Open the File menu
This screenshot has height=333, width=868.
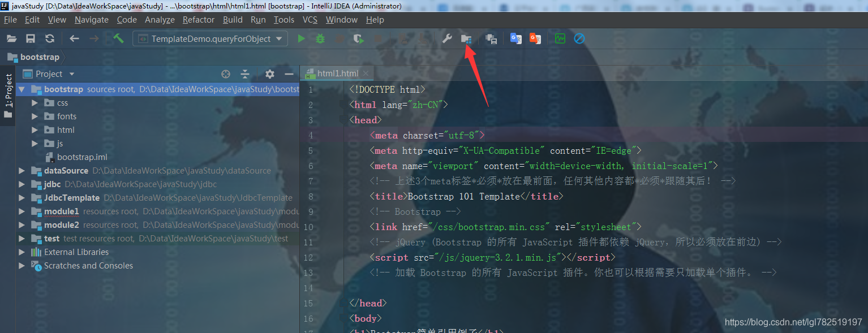10,20
